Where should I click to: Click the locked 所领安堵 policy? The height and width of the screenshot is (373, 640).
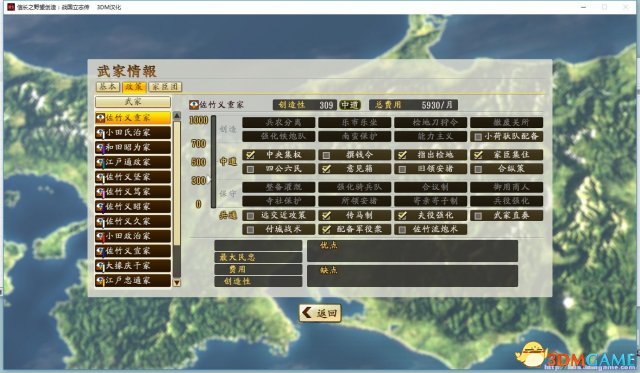pyautogui.click(x=355, y=201)
